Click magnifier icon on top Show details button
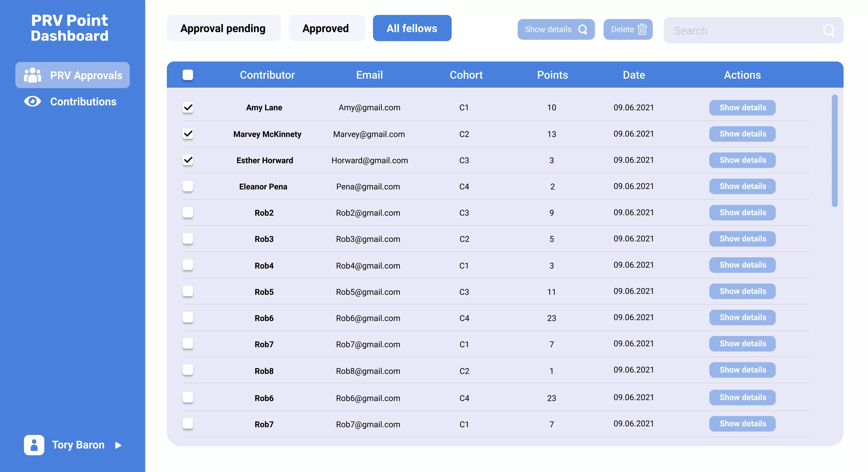 [x=583, y=29]
